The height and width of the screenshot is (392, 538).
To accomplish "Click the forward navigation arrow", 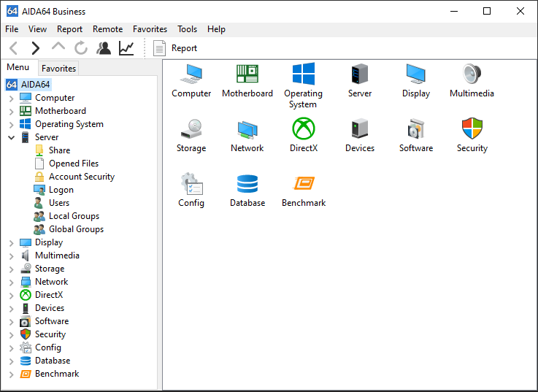I will pos(35,48).
